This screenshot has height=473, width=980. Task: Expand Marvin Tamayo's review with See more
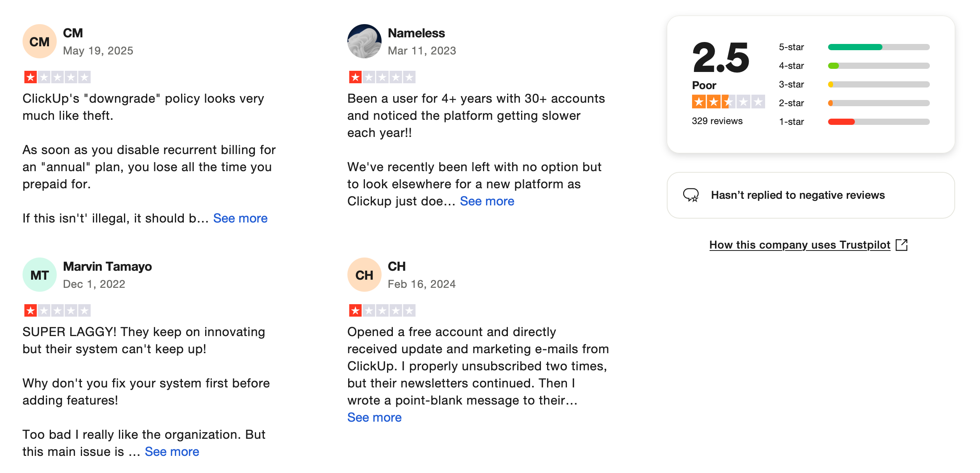tap(172, 452)
